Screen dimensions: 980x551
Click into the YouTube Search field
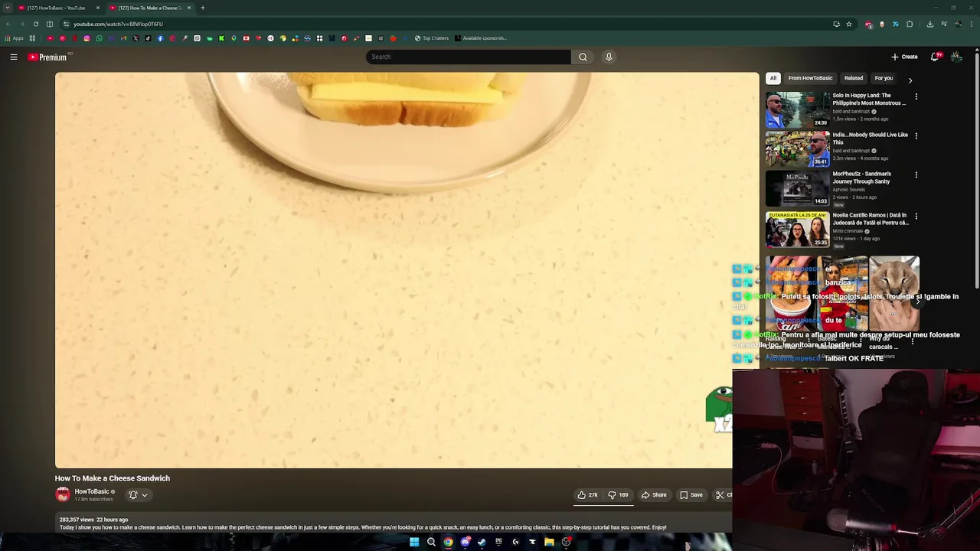[x=468, y=57]
